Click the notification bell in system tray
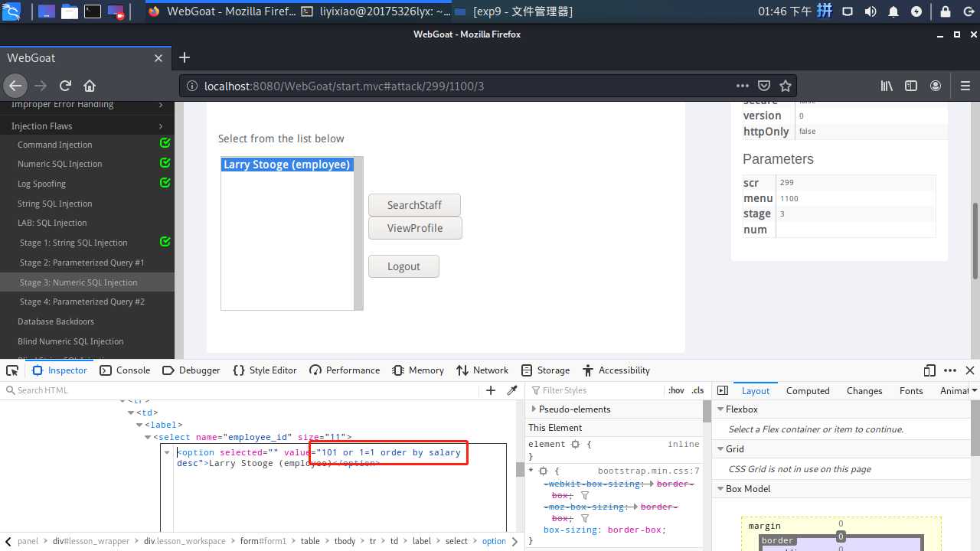Screen dimensions: 980x551 893,11
